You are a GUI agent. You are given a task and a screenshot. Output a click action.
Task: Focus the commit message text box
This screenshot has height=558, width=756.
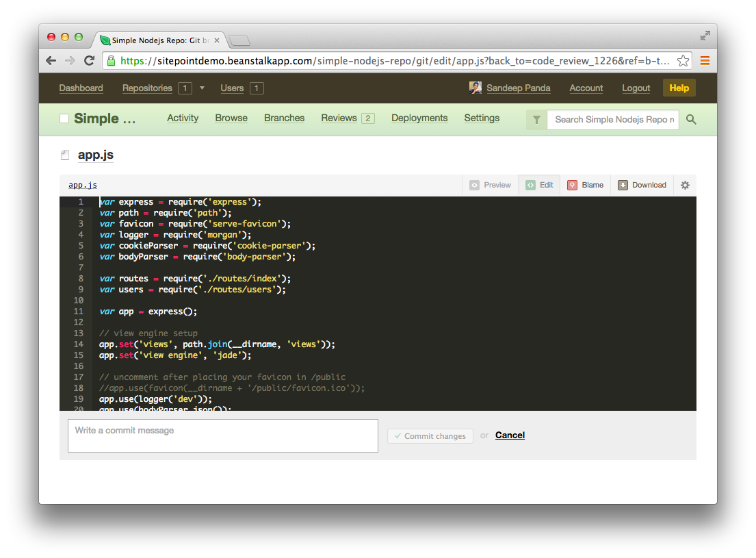(x=222, y=435)
